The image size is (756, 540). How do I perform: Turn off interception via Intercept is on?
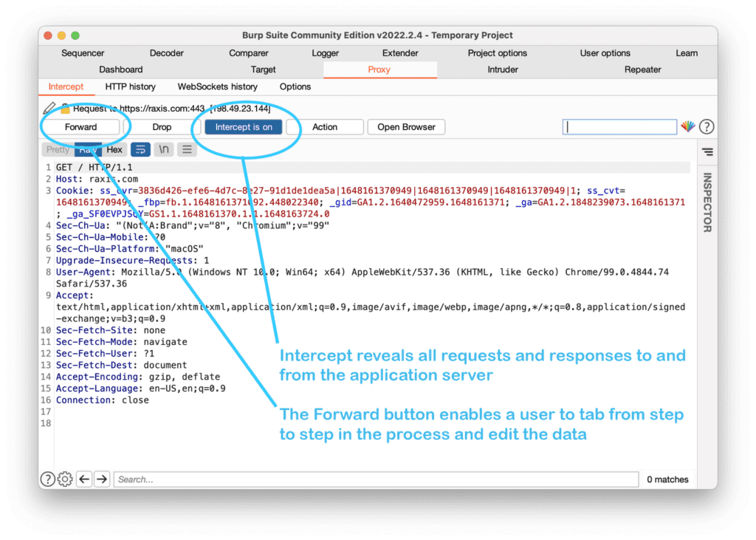coord(244,126)
